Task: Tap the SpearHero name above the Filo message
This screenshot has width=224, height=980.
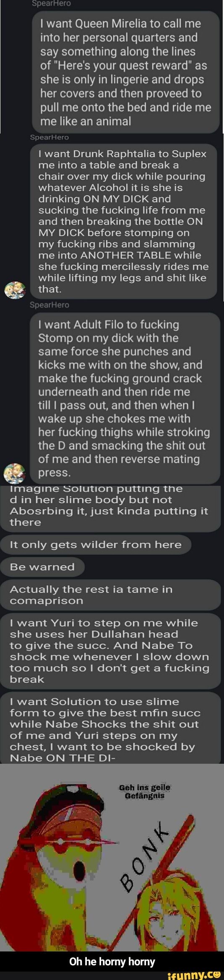Action: coord(49,305)
